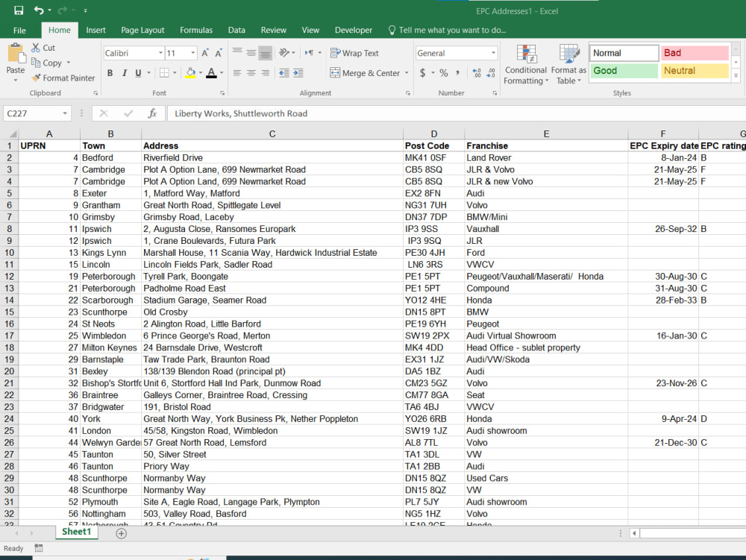Viewport: 746px width, 560px height.
Task: Open Format as Table menu
Action: [x=568, y=64]
